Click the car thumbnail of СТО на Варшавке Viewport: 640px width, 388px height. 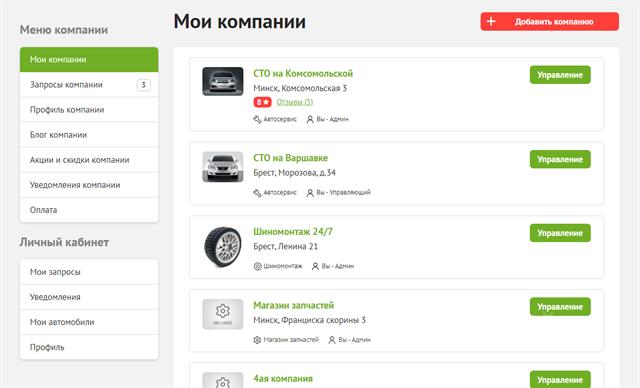tap(223, 166)
